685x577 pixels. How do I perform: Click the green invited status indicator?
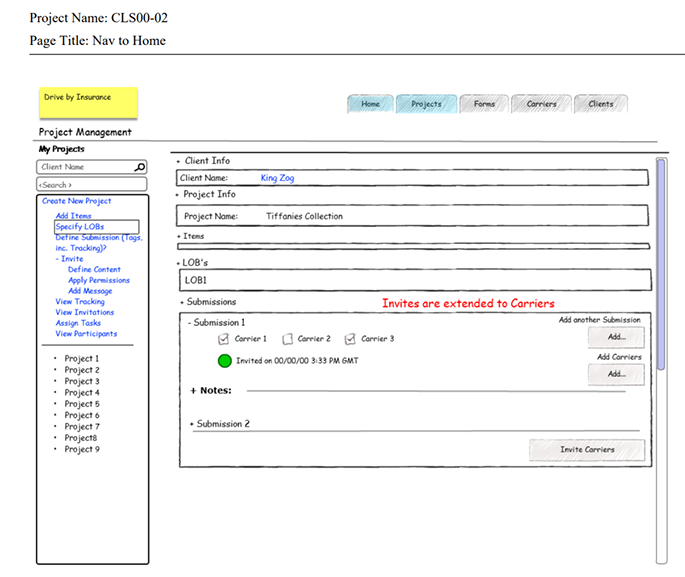click(224, 360)
